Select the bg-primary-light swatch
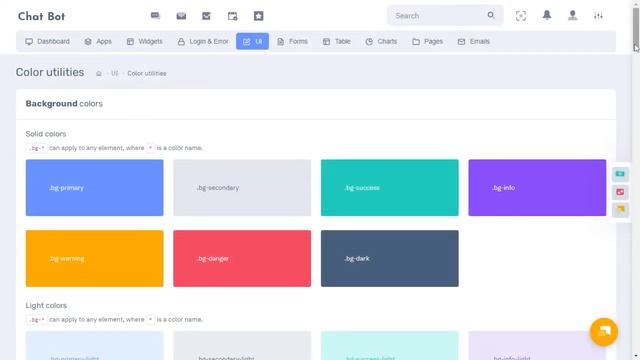Viewport: 640px width, 360px height. click(x=95, y=346)
